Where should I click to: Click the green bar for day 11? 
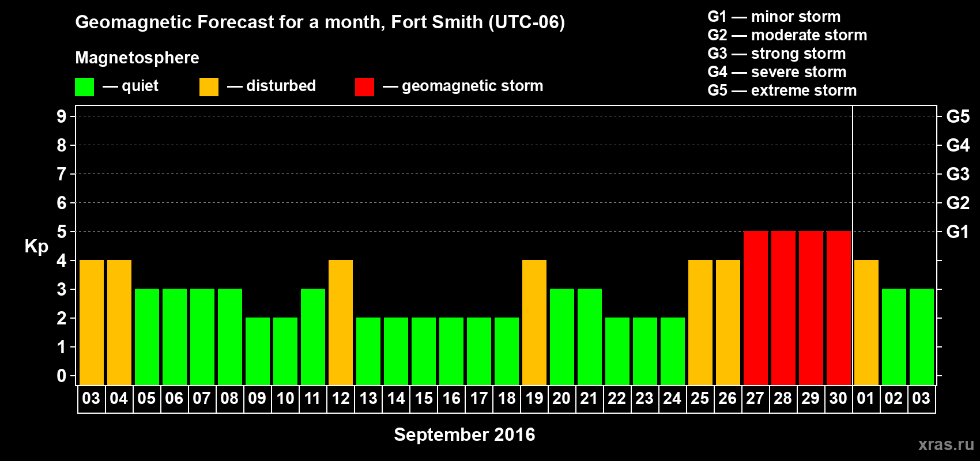coord(313,337)
